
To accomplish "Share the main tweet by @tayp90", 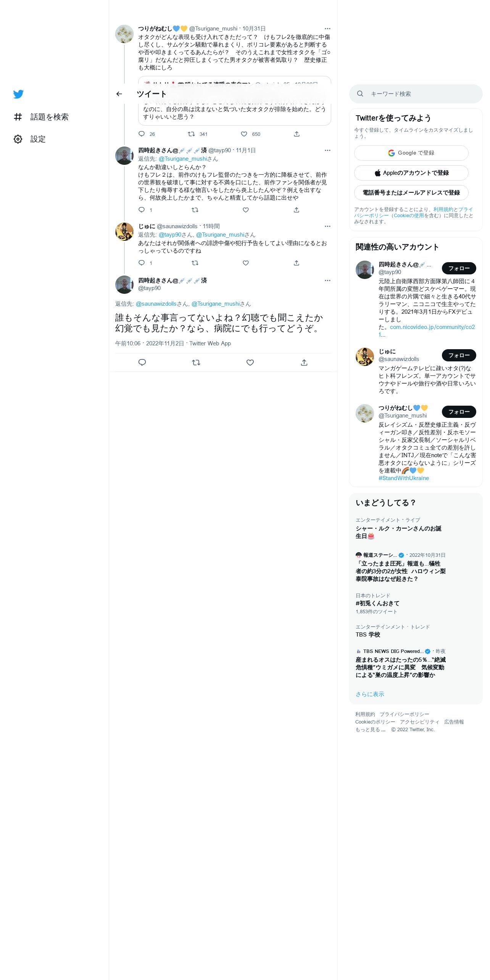I will (304, 363).
